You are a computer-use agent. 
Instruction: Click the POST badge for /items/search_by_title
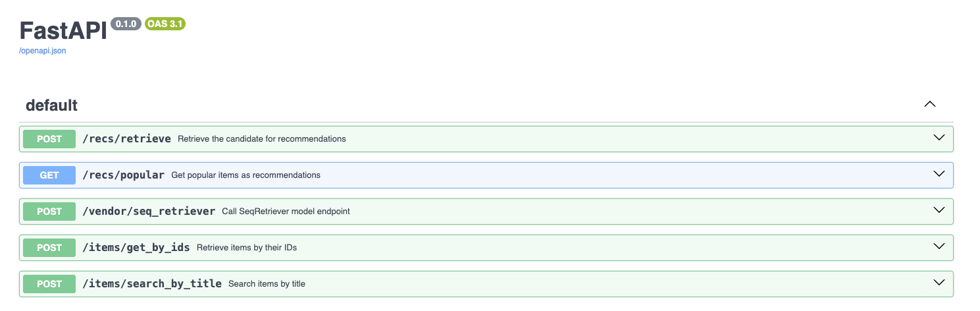pyautogui.click(x=49, y=284)
